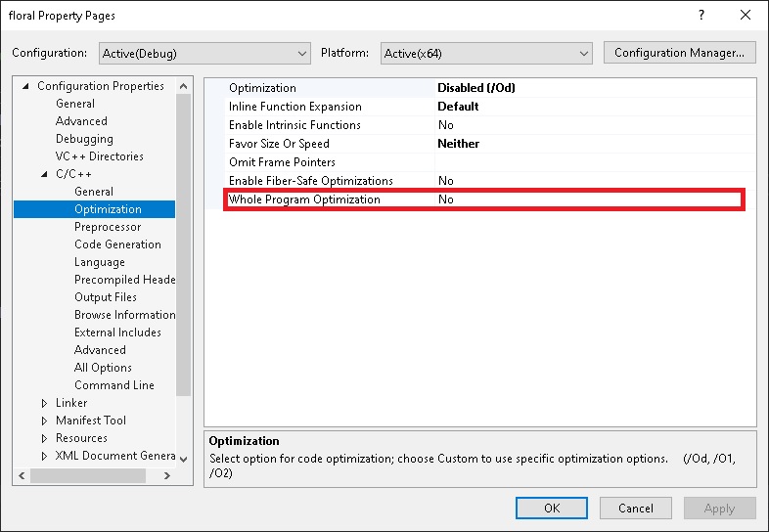Click the No value for Whole Program Optimization
The image size is (769, 532).
[446, 200]
